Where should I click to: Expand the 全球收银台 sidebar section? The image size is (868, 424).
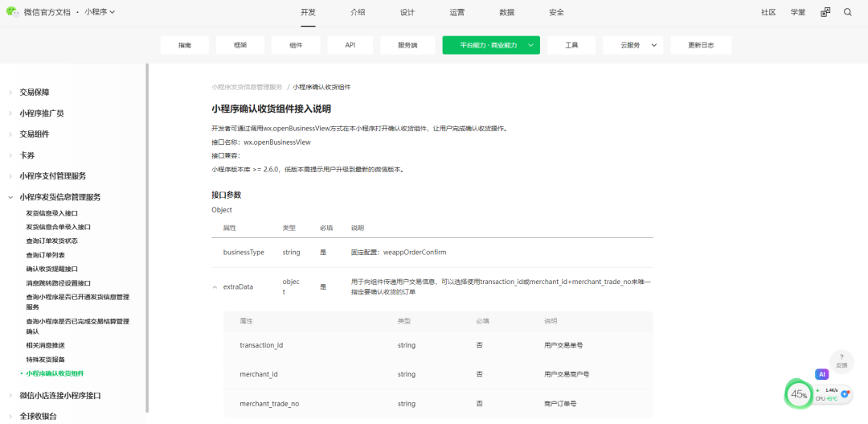pos(10,416)
